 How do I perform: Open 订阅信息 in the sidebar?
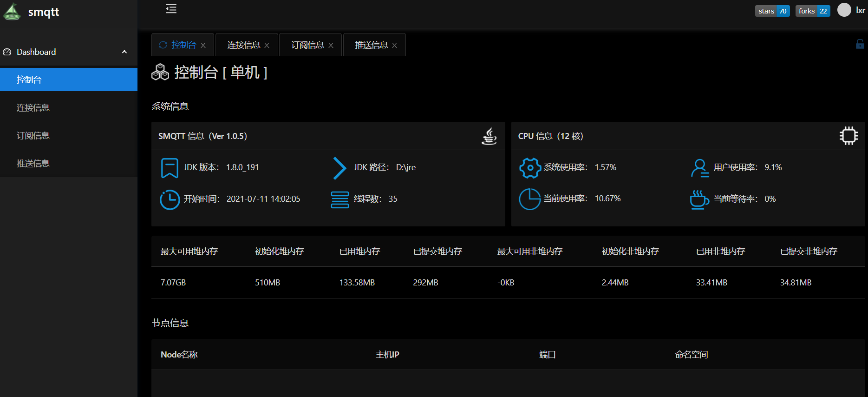pyautogui.click(x=33, y=136)
